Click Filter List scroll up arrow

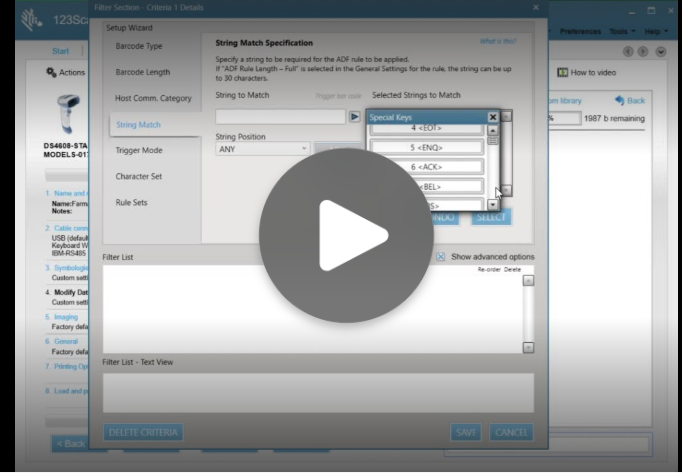point(528,281)
